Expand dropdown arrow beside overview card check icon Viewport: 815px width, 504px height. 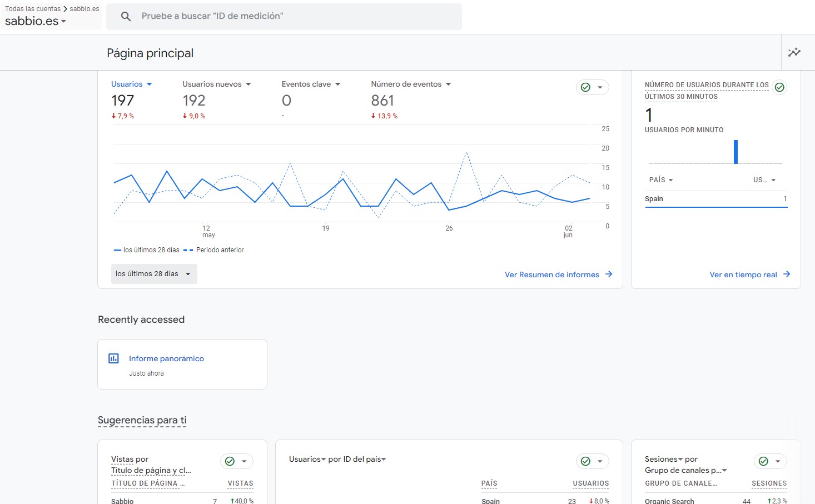point(600,87)
